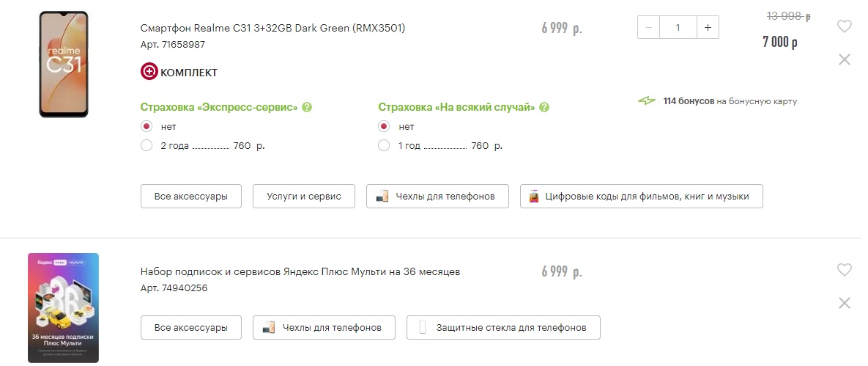Viewport: 868px width, 366px height.
Task: Open «Защитные стекла для телефонов» category
Action: (x=503, y=328)
